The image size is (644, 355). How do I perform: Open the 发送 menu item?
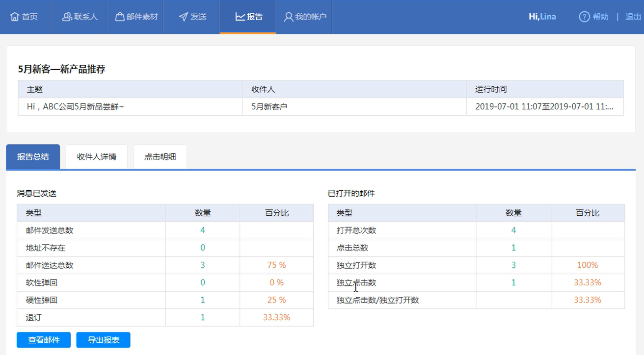[x=192, y=17]
